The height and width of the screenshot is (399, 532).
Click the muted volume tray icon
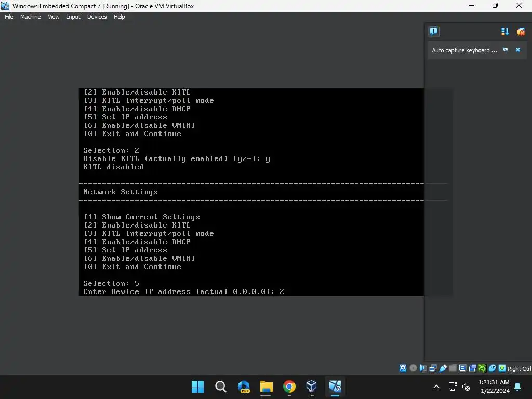(x=466, y=387)
